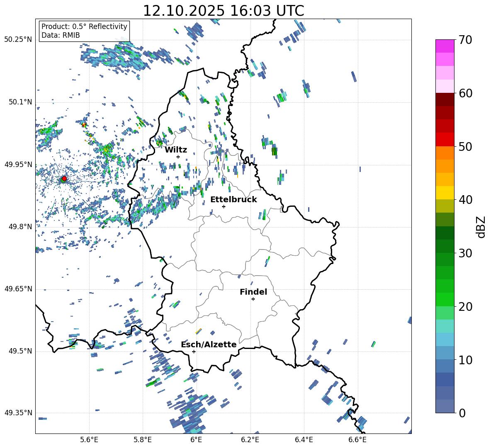Click the 'Data: RMIB' text
491x448 pixels.
61,35
